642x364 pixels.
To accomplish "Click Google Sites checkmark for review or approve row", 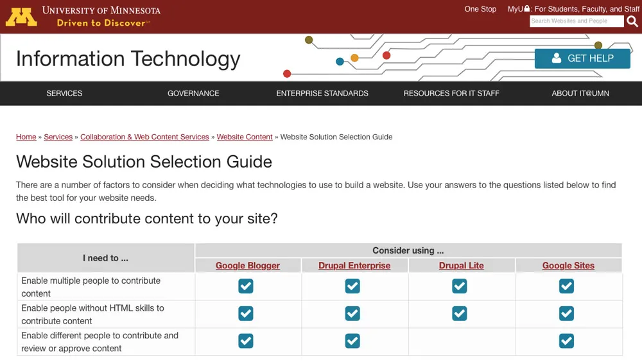I will coord(566,341).
